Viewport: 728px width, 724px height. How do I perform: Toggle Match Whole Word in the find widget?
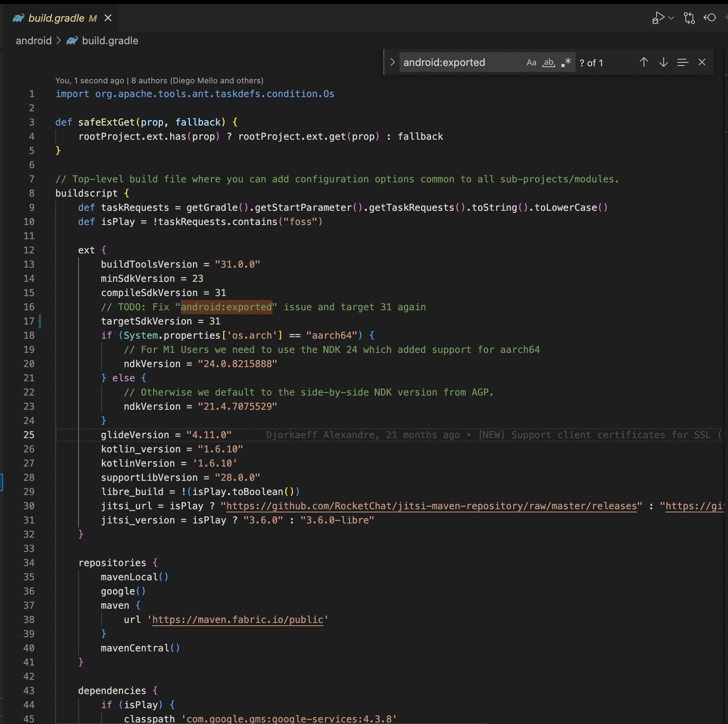(548, 62)
